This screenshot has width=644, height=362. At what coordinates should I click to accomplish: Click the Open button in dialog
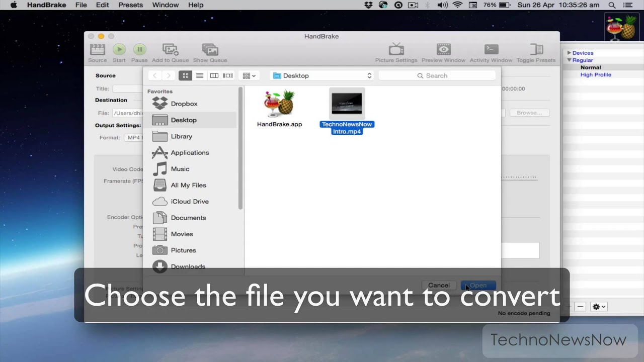tap(478, 285)
